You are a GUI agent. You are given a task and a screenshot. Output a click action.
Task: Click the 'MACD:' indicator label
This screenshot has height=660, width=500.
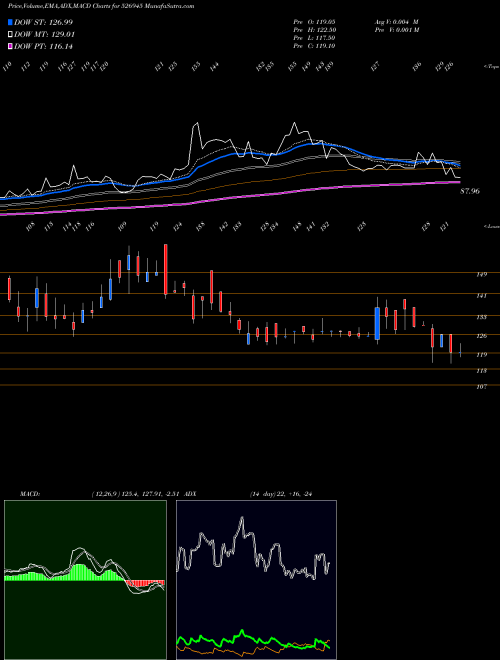(30, 494)
